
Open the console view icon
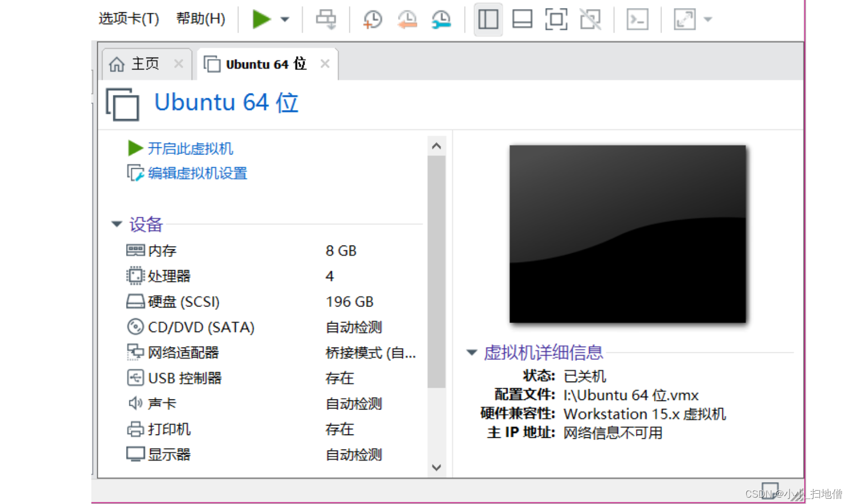pyautogui.click(x=637, y=19)
